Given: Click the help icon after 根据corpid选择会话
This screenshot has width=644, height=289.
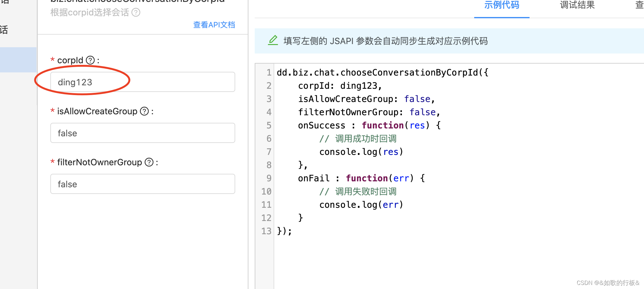Looking at the screenshot, I should [136, 13].
